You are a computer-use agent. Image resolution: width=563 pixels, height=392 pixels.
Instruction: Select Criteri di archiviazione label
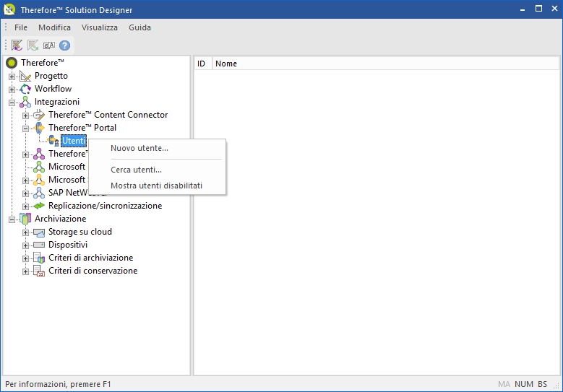pos(91,258)
